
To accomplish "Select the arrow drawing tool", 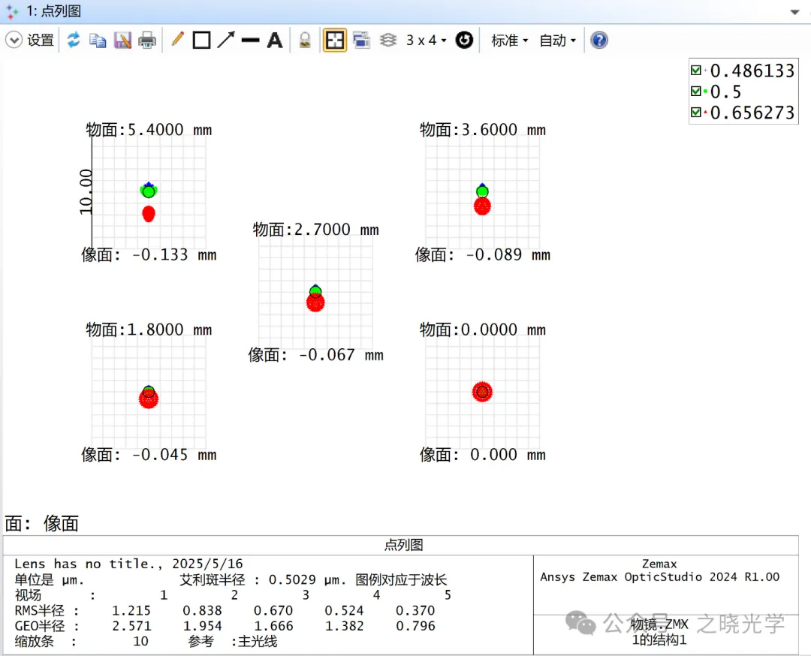I will click(x=226, y=40).
